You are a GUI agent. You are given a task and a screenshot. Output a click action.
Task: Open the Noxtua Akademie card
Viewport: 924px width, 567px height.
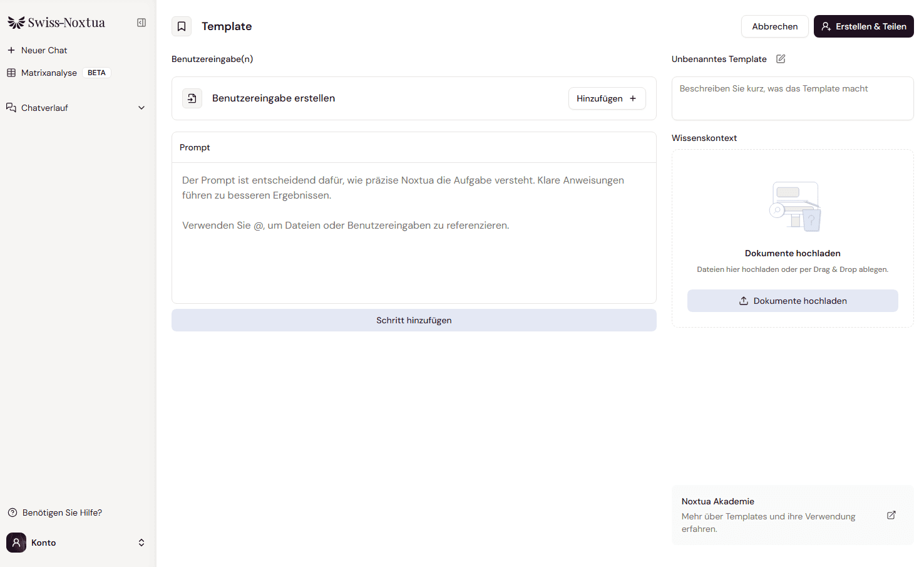[x=793, y=515]
